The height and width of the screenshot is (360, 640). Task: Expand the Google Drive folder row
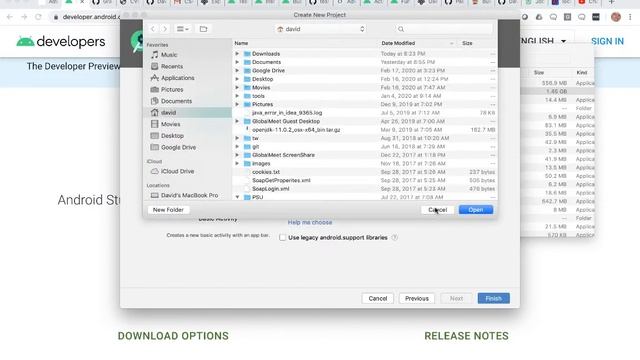click(237, 71)
